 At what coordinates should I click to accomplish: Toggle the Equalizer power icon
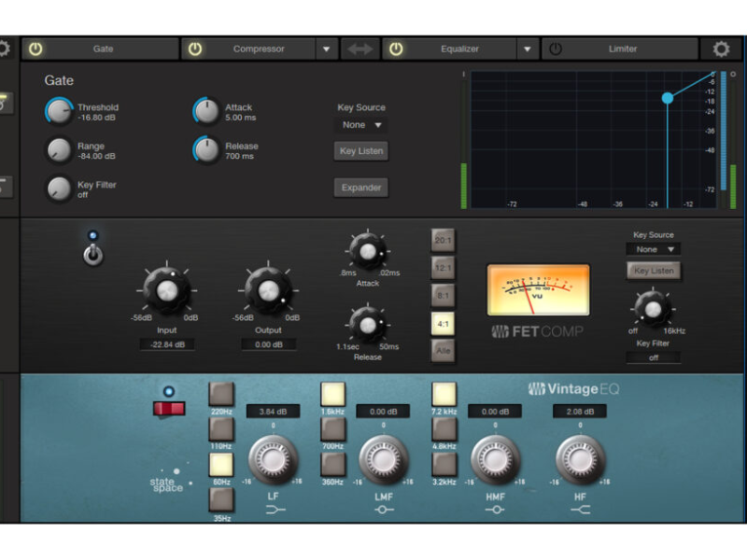396,49
